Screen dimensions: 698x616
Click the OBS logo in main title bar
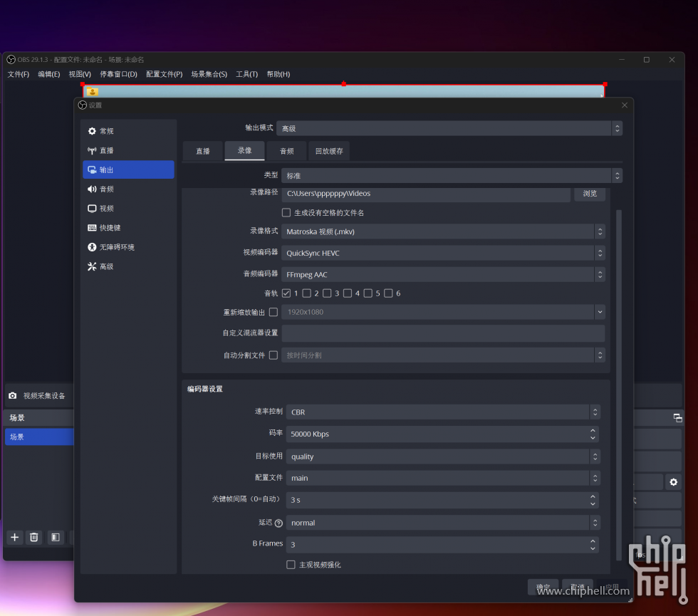point(11,60)
